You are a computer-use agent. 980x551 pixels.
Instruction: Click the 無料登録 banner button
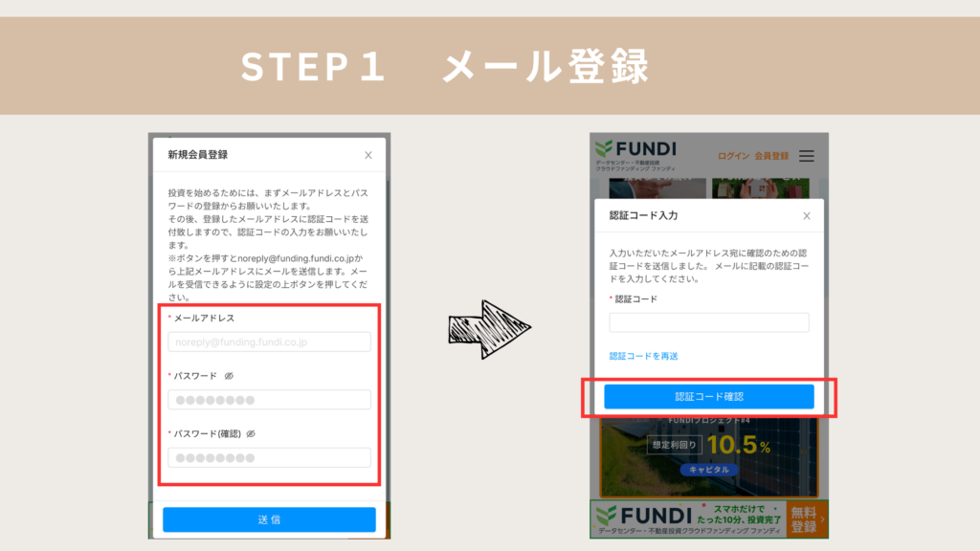click(804, 519)
